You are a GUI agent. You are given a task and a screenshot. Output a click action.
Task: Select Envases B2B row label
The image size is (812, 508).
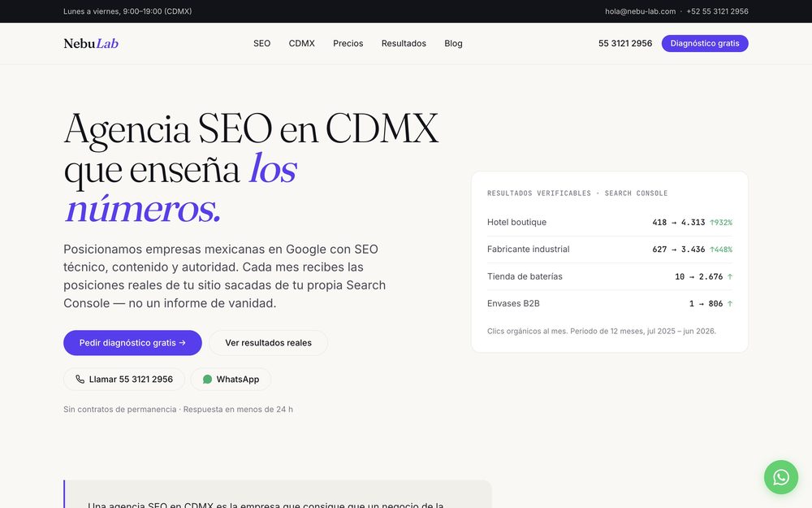pyautogui.click(x=513, y=303)
